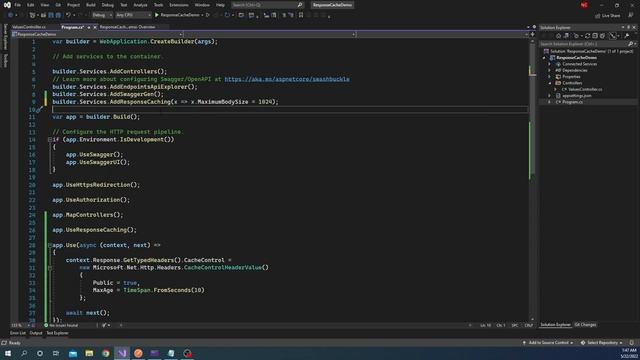640x360 pixels.
Task: Expand the Connected Services node
Action: [549, 64]
